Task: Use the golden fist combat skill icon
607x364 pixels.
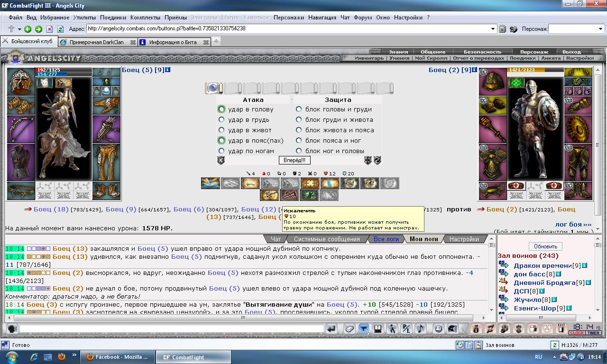Action: pyautogui.click(x=250, y=183)
